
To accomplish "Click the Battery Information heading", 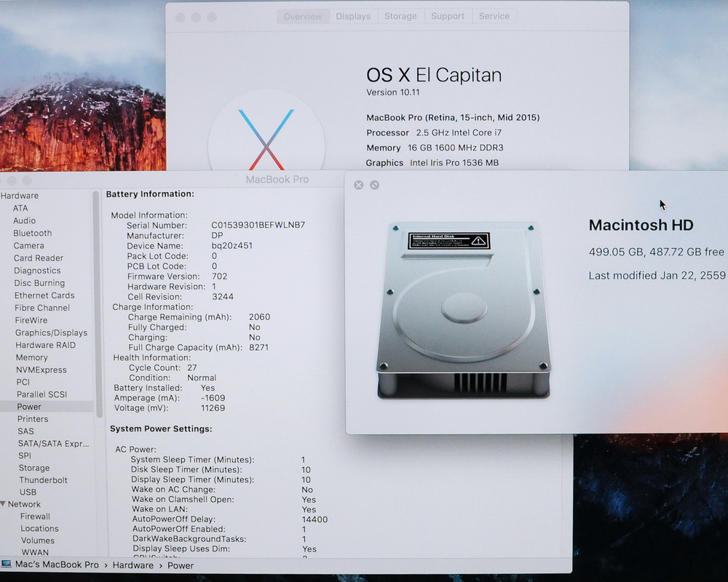I will pyautogui.click(x=150, y=194).
